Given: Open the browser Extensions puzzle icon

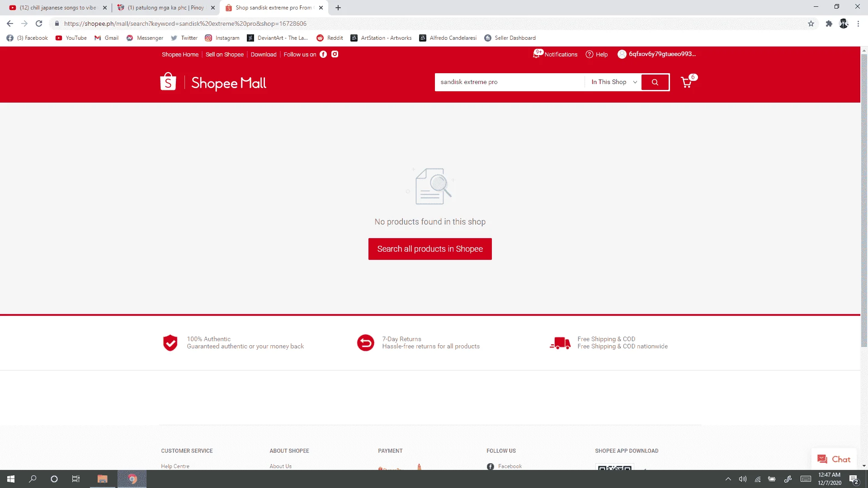Looking at the screenshot, I should click(829, 23).
